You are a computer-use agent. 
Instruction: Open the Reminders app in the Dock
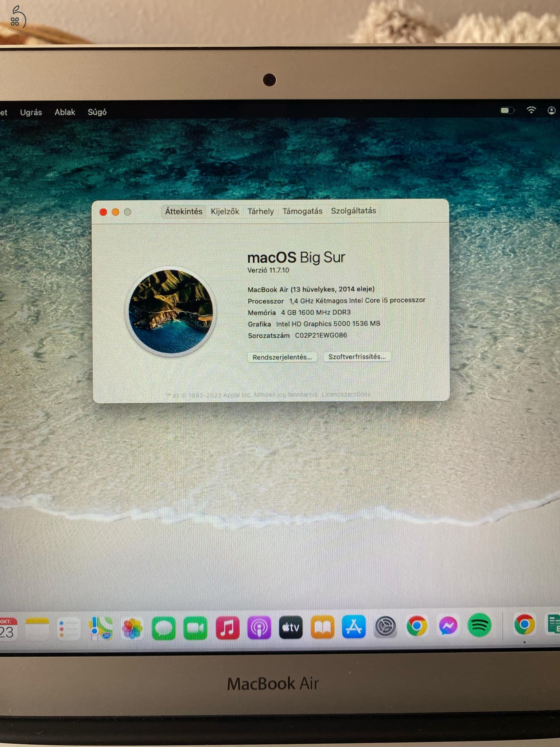[x=69, y=628]
